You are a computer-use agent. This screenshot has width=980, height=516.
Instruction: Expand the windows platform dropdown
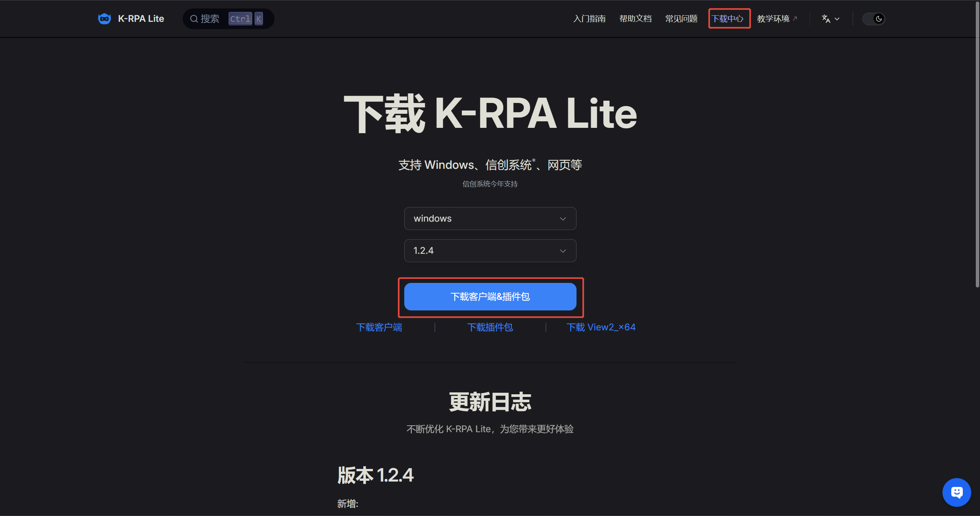point(490,219)
